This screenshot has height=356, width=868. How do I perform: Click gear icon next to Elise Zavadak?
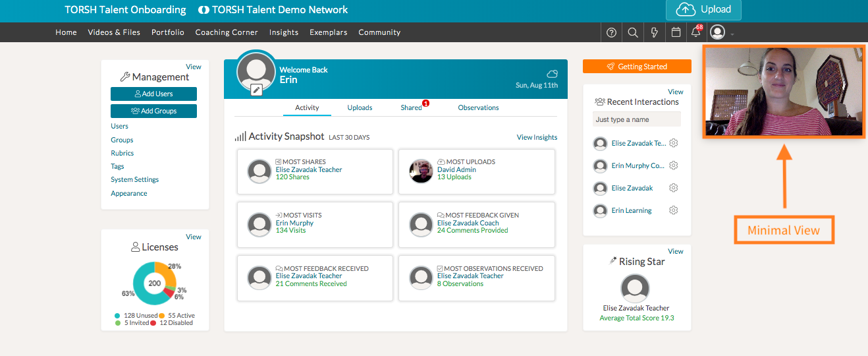[673, 188]
